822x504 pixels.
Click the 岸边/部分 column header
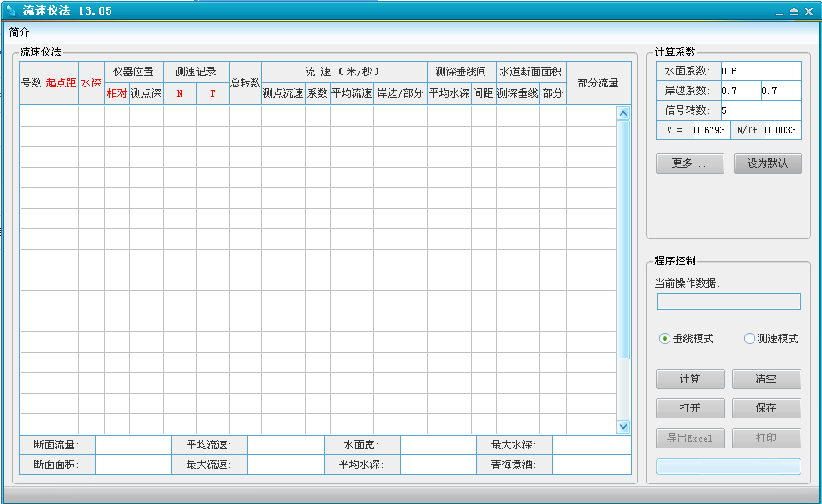click(401, 93)
